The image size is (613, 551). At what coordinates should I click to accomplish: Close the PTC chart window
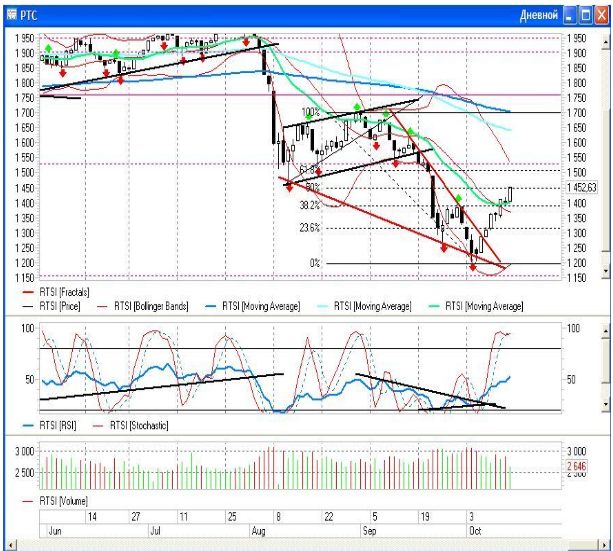coord(601,16)
